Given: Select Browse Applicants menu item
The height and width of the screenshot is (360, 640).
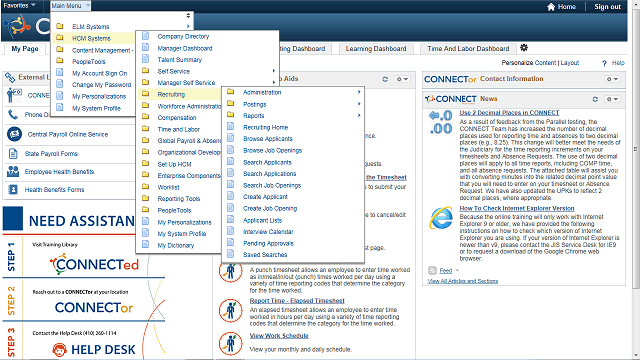Looking at the screenshot, I should click(x=268, y=139).
